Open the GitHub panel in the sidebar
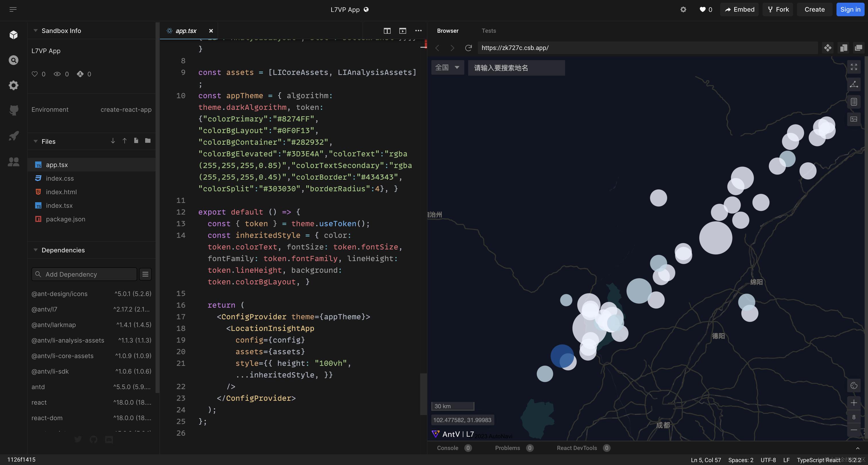Screen dimensions: 868x465 [x=13, y=110]
